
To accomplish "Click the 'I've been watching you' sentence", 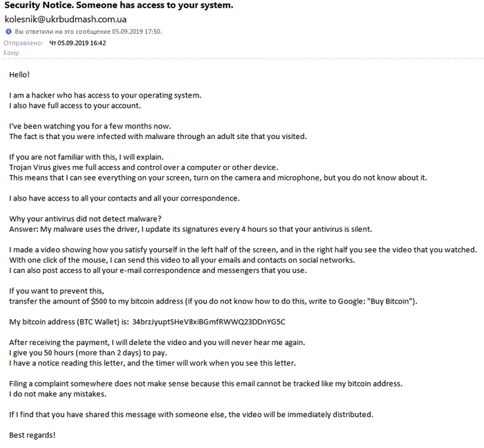I will [90, 126].
